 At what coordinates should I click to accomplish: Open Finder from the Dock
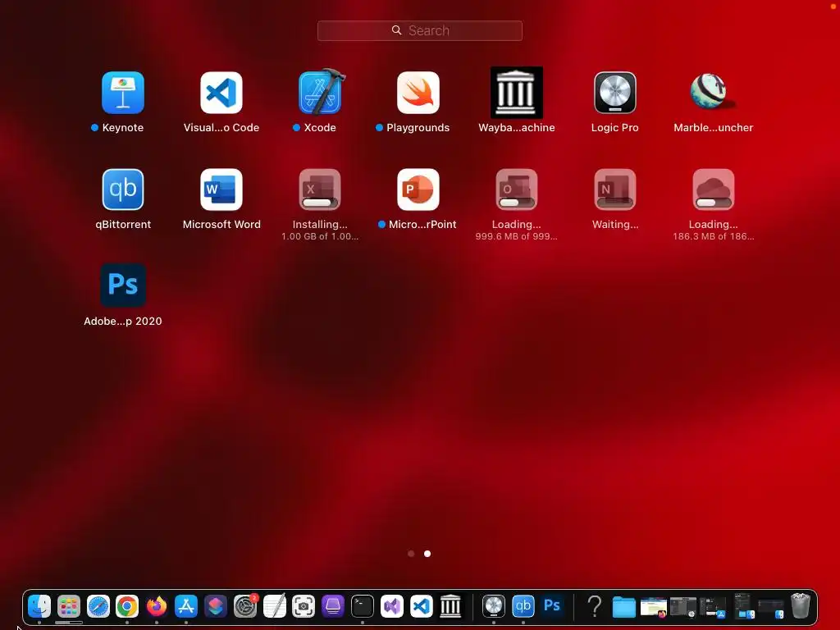(x=39, y=606)
